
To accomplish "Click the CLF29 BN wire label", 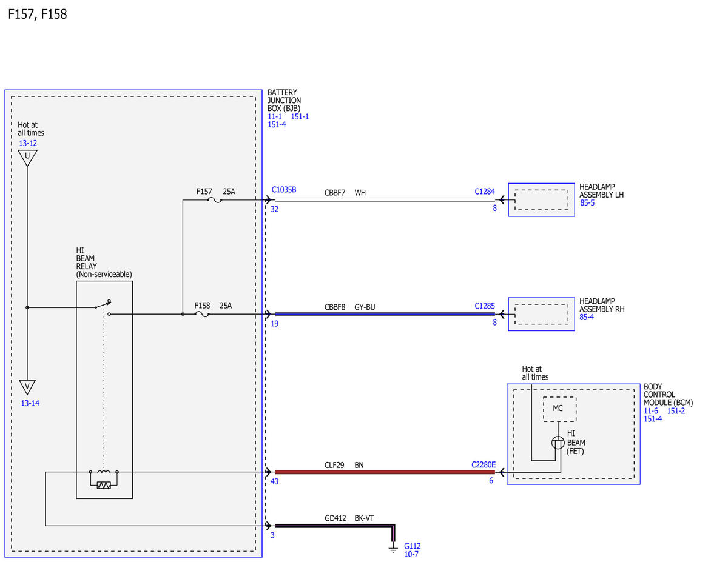I will [x=344, y=466].
